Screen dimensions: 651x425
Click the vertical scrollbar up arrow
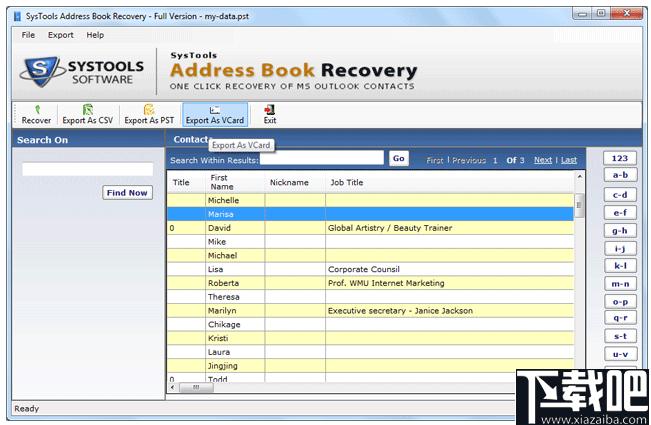tap(580, 177)
